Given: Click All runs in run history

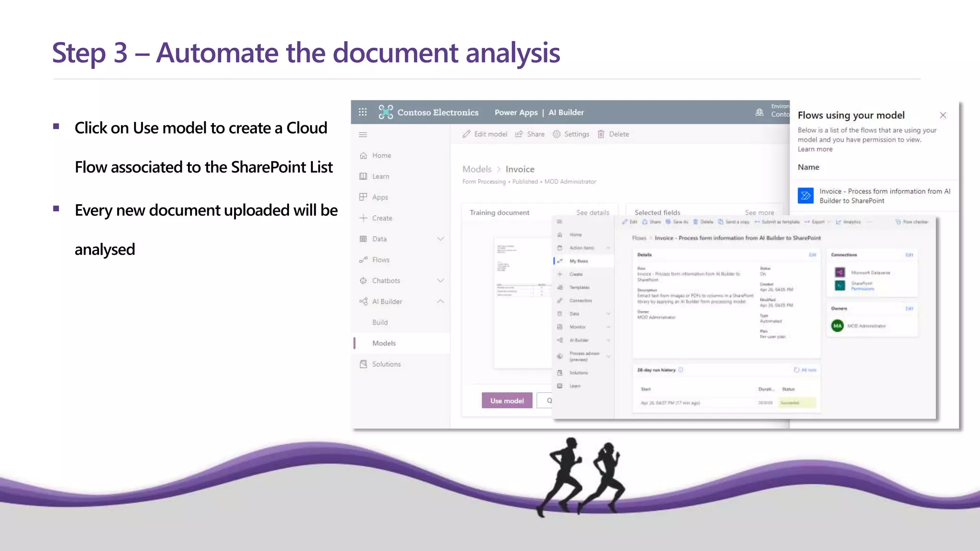Looking at the screenshot, I should click(x=805, y=370).
